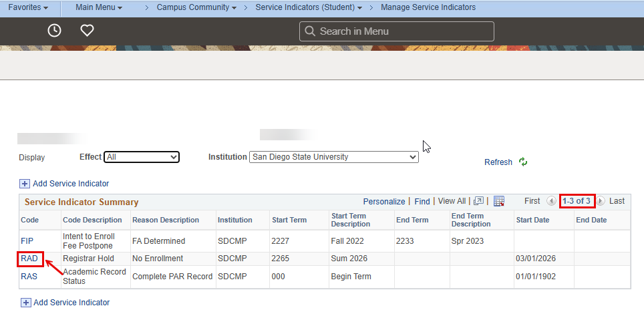
Task: Click the Find link in grid header
Action: pyautogui.click(x=422, y=202)
